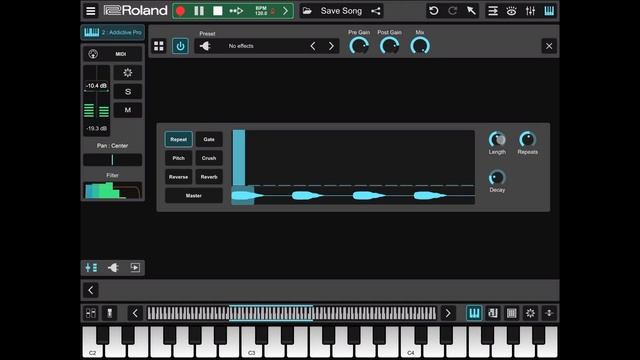Collapse the panel with the back chevron
The image size is (640, 360).
pos(91,290)
